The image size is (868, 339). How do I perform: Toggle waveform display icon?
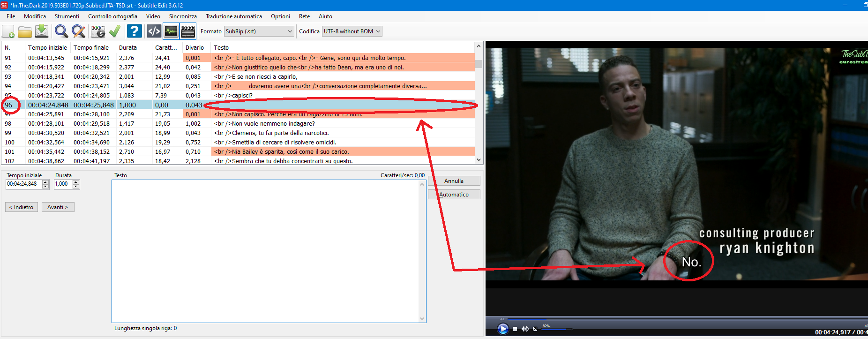coord(171,31)
